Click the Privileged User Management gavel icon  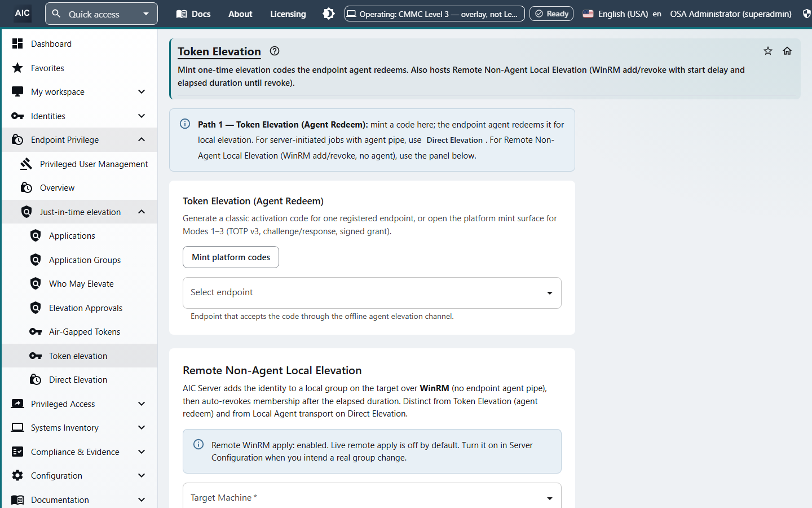[x=27, y=164]
